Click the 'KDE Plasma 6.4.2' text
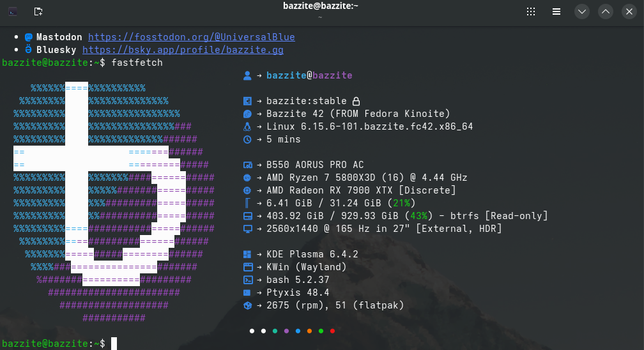This screenshot has width=644, height=350. pyautogui.click(x=312, y=254)
